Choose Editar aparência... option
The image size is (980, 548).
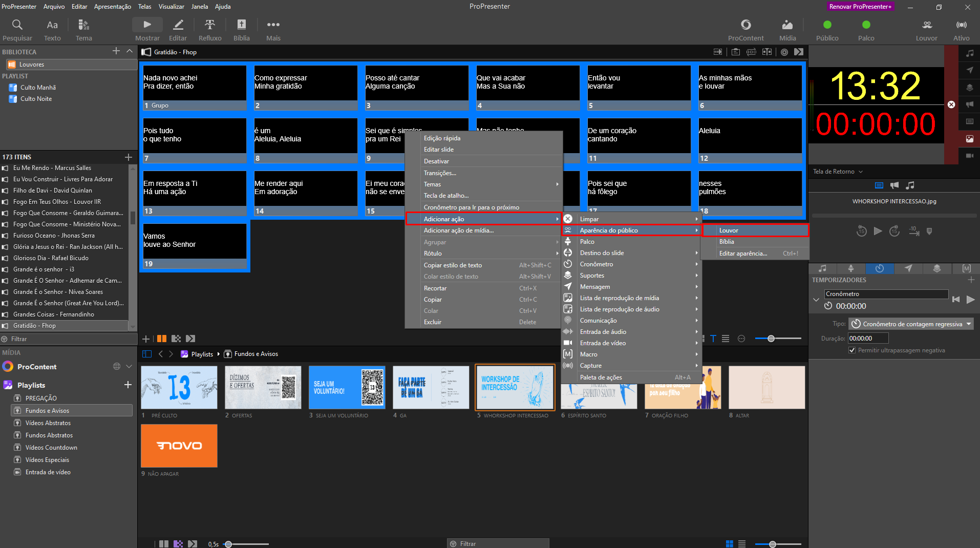pos(756,254)
